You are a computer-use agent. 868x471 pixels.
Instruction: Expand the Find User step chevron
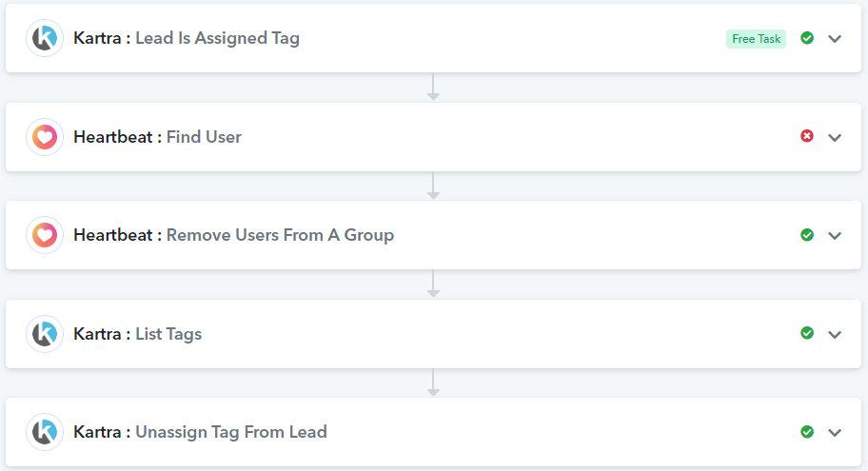coord(835,137)
